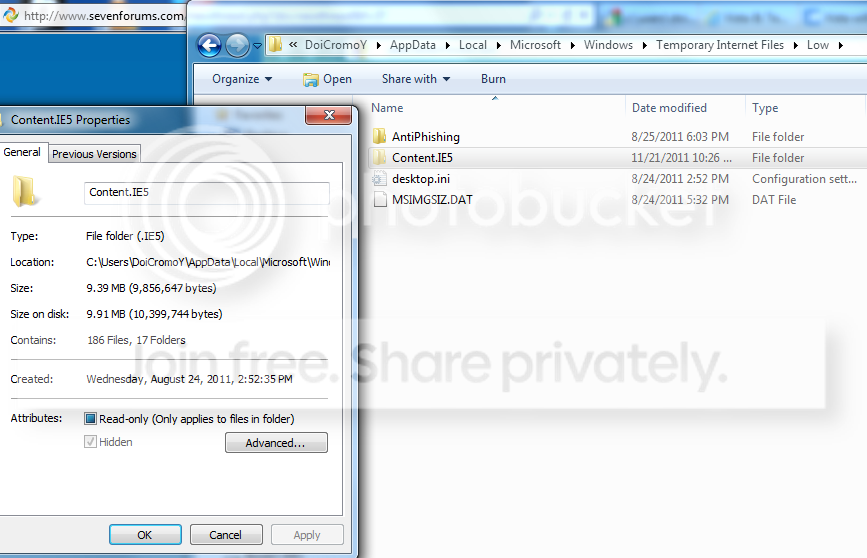
Task: Click the Open folder icon in toolbar
Action: [311, 80]
